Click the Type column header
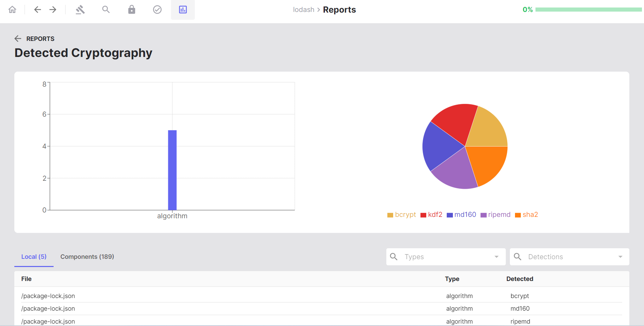The height and width of the screenshot is (326, 644). click(452, 279)
